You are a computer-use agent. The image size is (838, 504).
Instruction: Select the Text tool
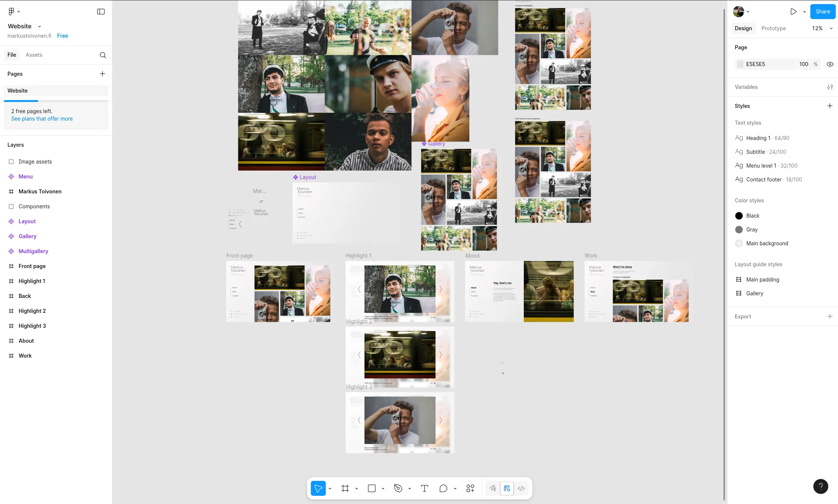424,488
